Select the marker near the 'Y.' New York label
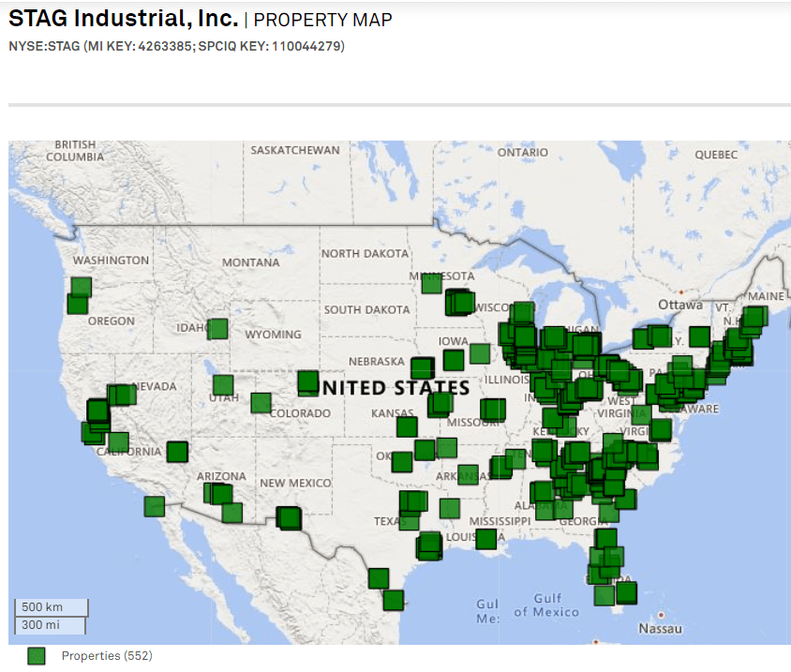This screenshot has height=672, width=791. tap(700, 336)
